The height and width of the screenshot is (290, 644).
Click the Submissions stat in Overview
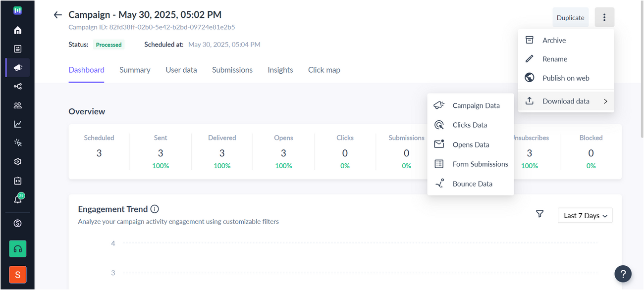pyautogui.click(x=406, y=151)
